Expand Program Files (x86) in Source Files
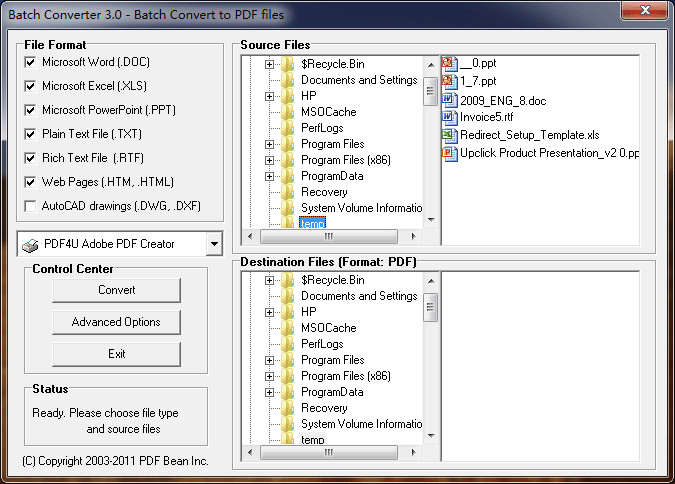The width and height of the screenshot is (675, 484). tap(269, 161)
